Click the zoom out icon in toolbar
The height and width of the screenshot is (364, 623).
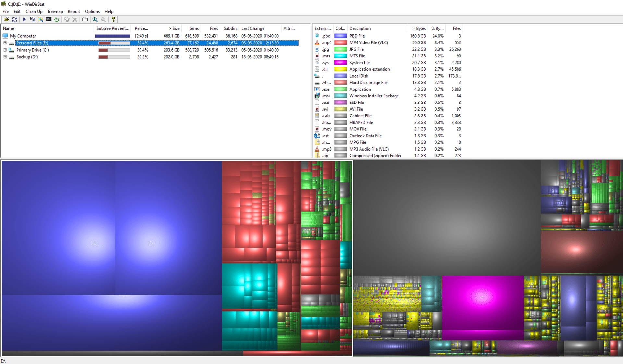click(103, 20)
